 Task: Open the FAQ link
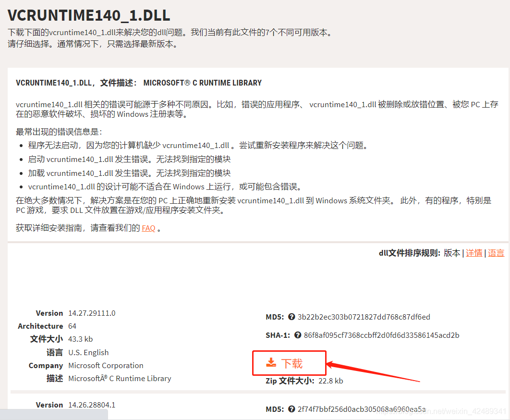(148, 228)
